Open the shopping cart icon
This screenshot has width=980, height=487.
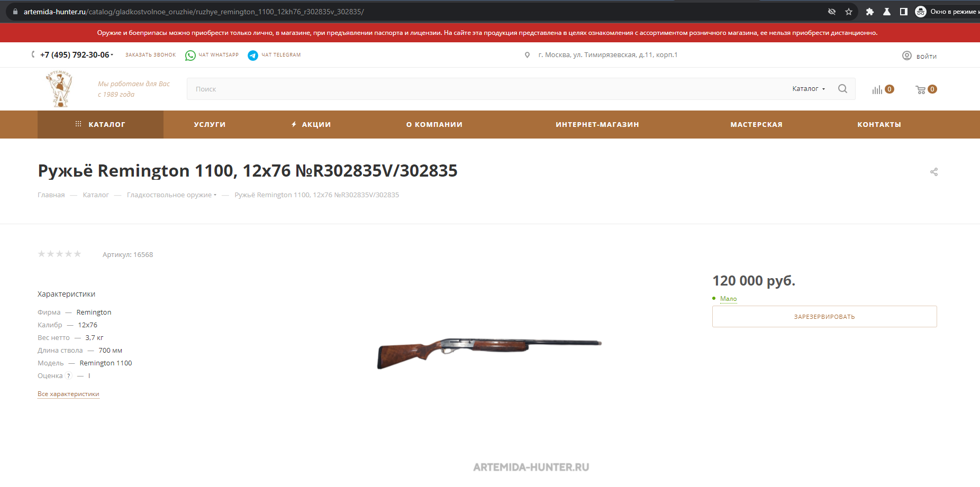click(x=921, y=89)
